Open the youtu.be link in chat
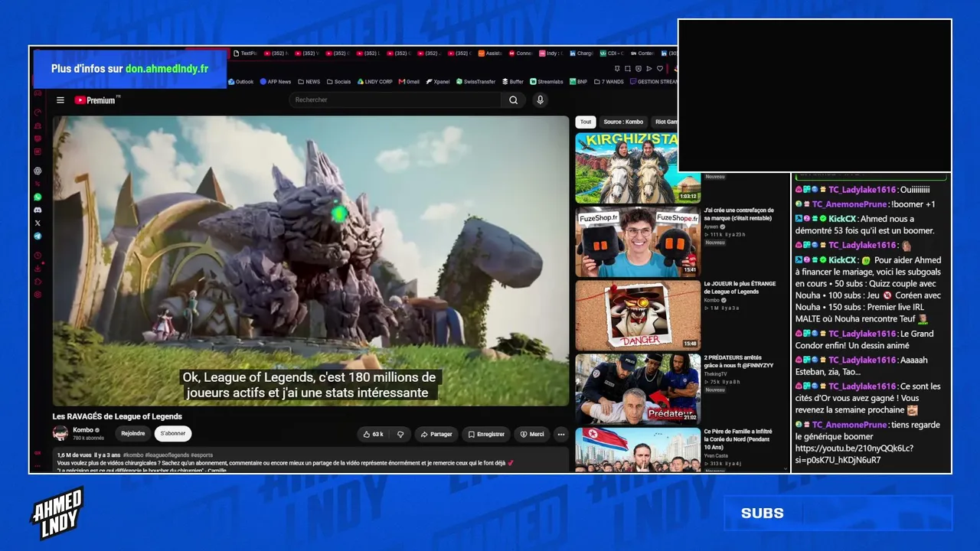Viewport: 980px width, 551px height. [854, 454]
